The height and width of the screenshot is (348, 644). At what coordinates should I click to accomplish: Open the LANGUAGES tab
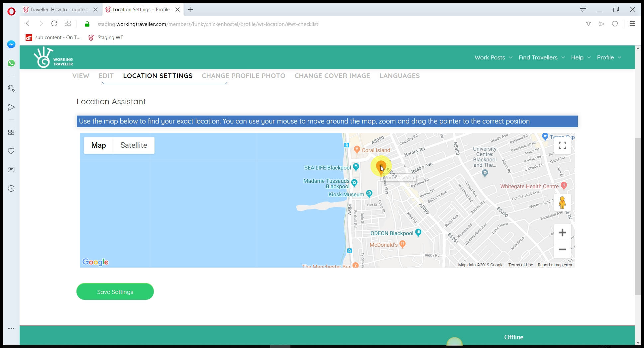(x=399, y=76)
